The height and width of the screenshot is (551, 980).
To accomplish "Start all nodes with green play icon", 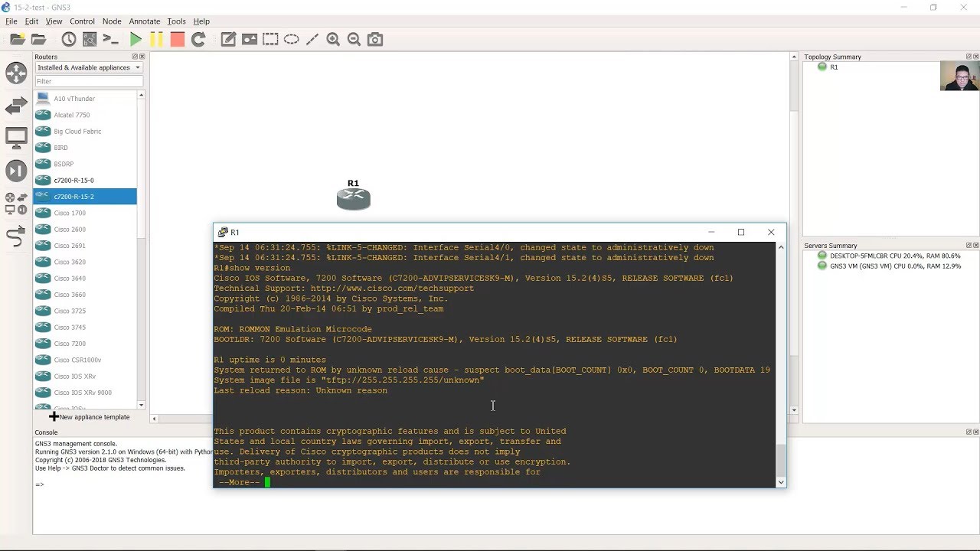I will tap(136, 39).
